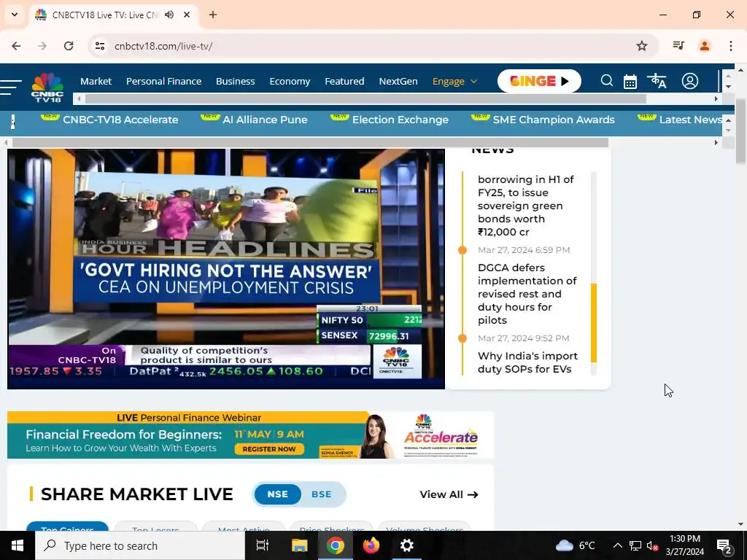Click the BINGE play button

(x=539, y=81)
